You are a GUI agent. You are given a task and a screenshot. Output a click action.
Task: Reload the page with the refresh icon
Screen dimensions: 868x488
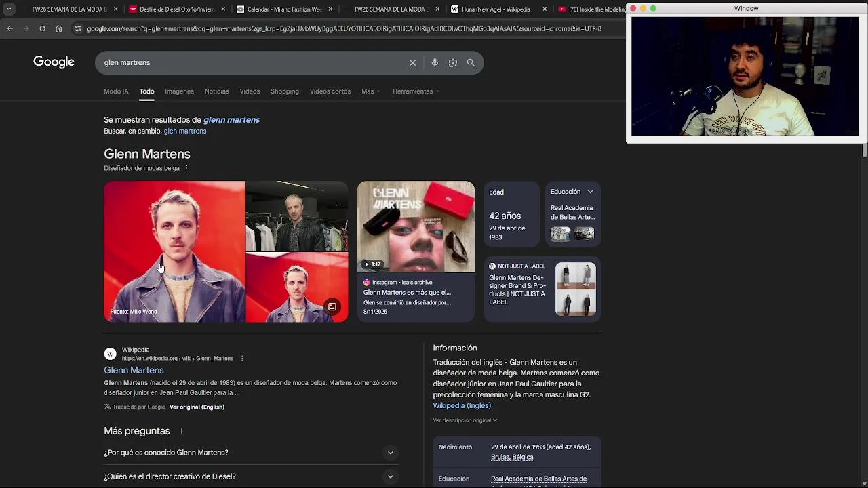tap(42, 28)
